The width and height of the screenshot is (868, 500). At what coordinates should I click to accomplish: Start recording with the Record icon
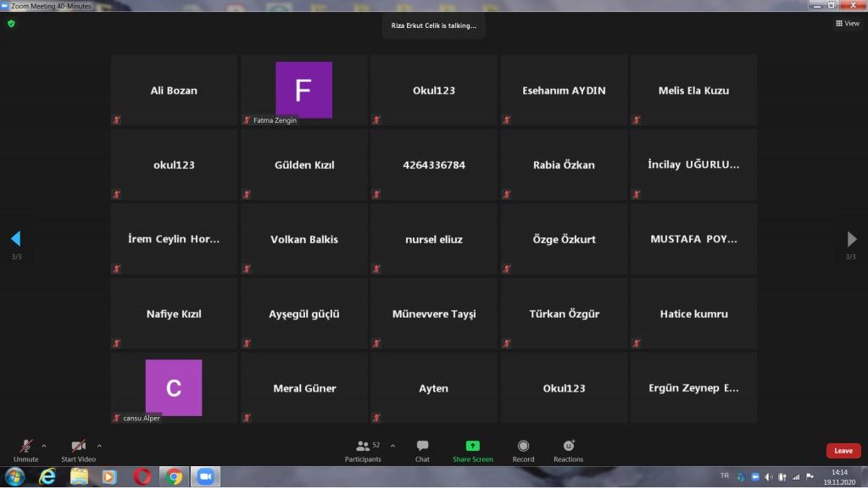click(x=523, y=447)
